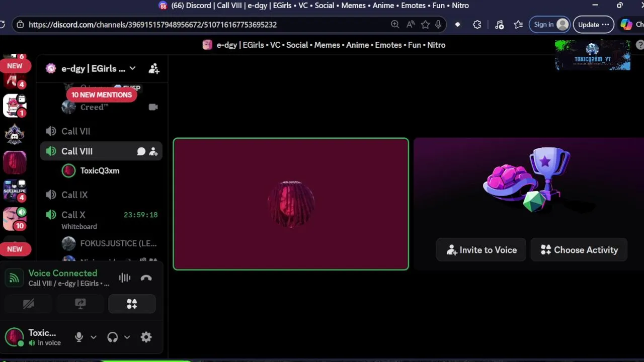Open the Copilot icon in browser toolbar
Image resolution: width=644 pixels, height=362 pixels.
point(626,24)
